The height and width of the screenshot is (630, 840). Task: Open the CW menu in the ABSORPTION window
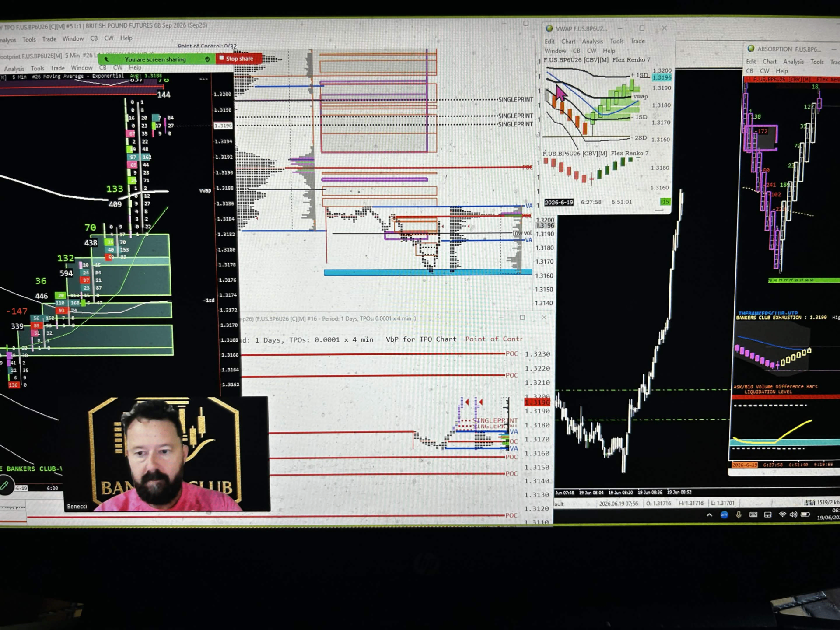(x=764, y=71)
